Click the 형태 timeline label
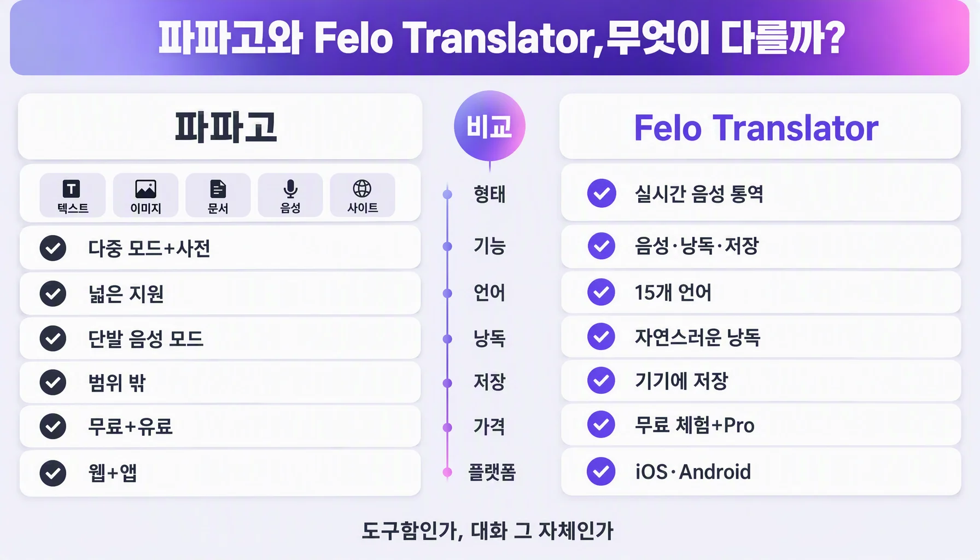This screenshot has height=560, width=980. 489,194
